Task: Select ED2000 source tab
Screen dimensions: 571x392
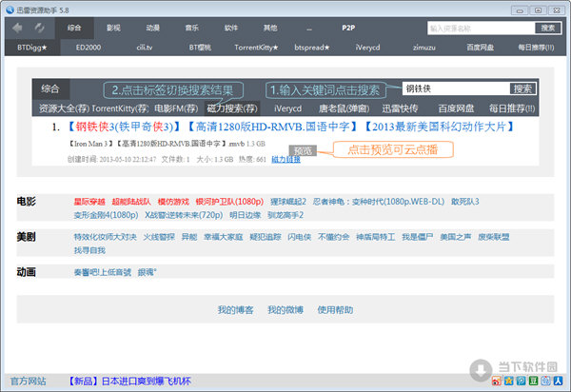Action: (x=89, y=48)
